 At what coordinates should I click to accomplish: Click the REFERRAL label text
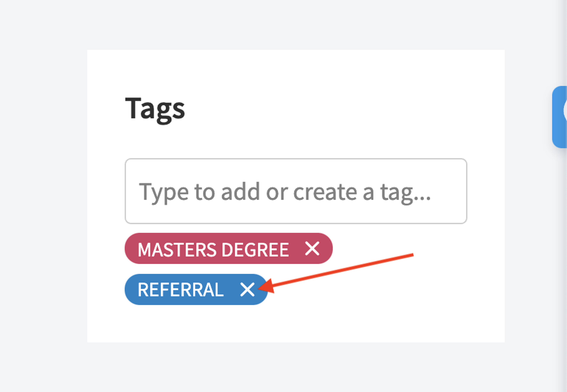[x=180, y=290]
